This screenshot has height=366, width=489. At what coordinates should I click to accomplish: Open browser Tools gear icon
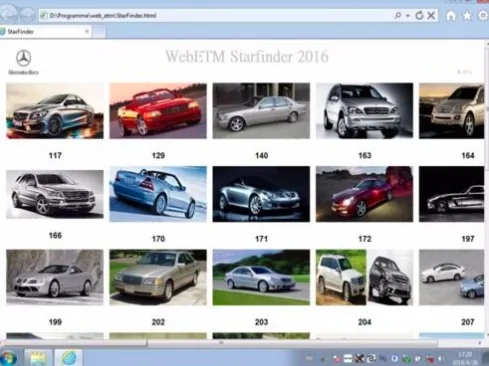click(x=483, y=15)
